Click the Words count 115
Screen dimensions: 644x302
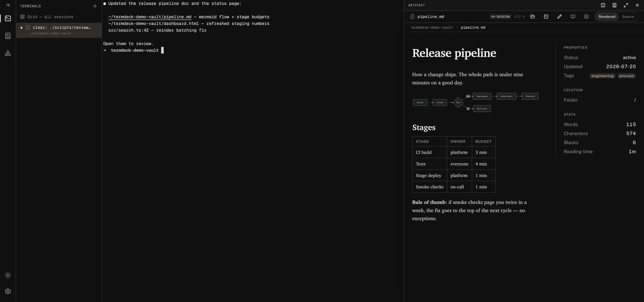point(631,125)
